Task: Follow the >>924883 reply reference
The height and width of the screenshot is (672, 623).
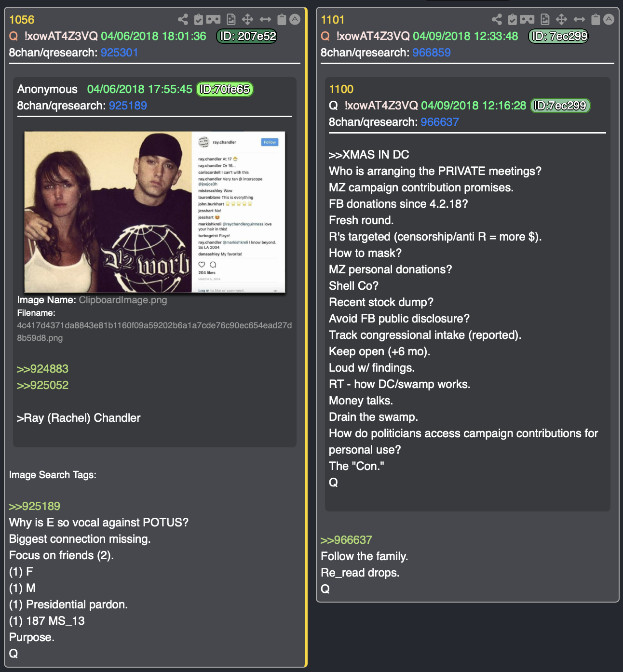Action: [x=42, y=369]
